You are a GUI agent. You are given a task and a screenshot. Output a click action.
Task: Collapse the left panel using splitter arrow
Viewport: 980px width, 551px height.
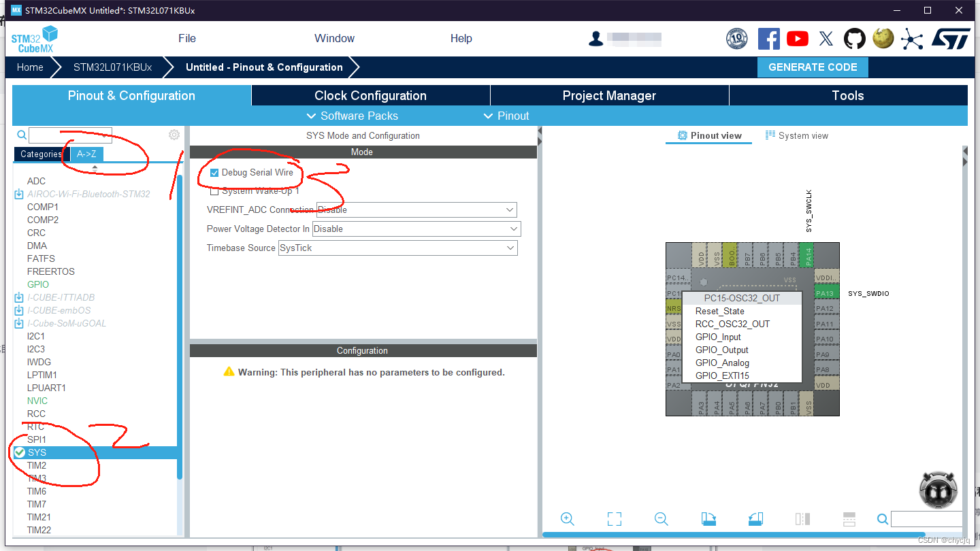[x=540, y=131]
